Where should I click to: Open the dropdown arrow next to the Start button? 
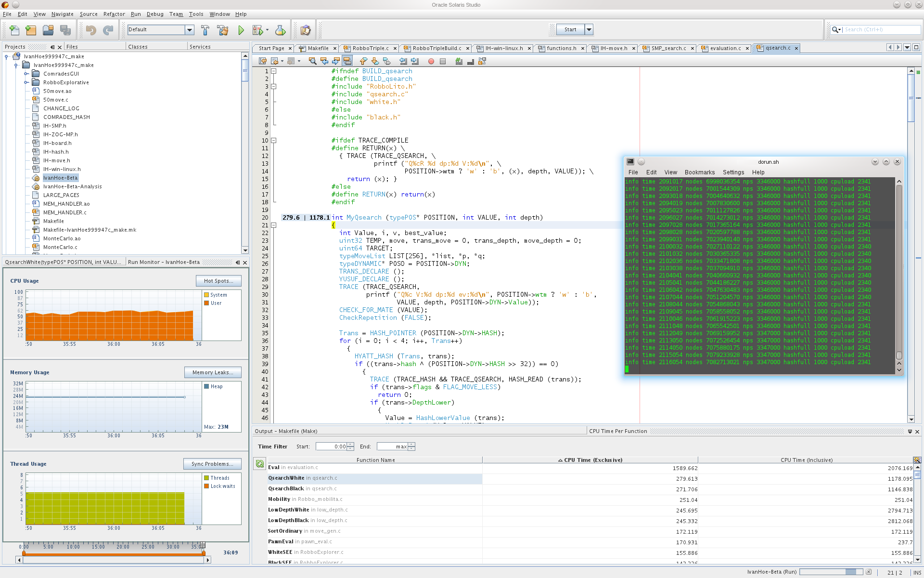(589, 29)
